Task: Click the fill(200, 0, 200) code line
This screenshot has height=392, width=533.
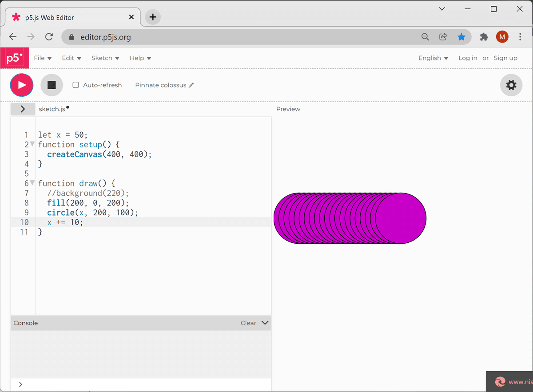Action: tap(88, 203)
